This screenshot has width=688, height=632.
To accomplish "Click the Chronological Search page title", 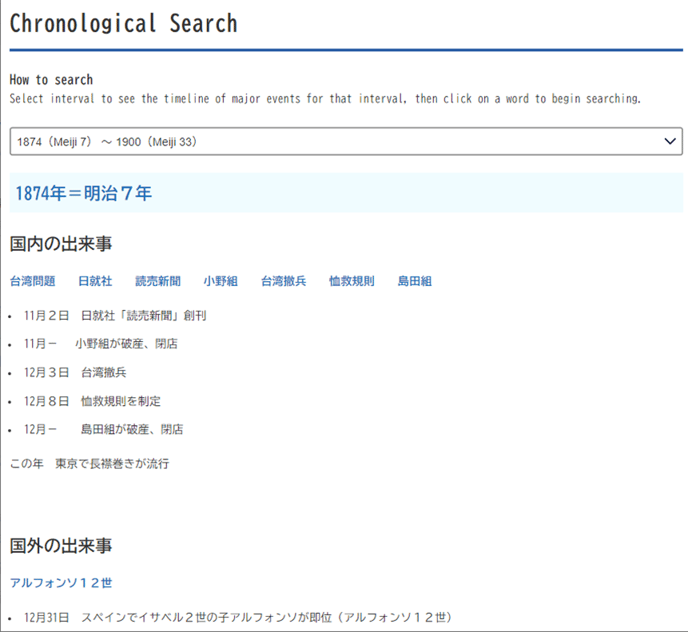I will [x=123, y=23].
